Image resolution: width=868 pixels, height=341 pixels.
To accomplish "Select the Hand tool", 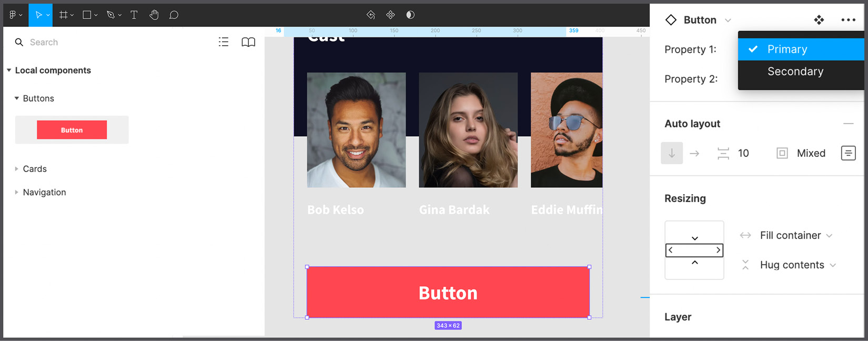I will (x=154, y=15).
